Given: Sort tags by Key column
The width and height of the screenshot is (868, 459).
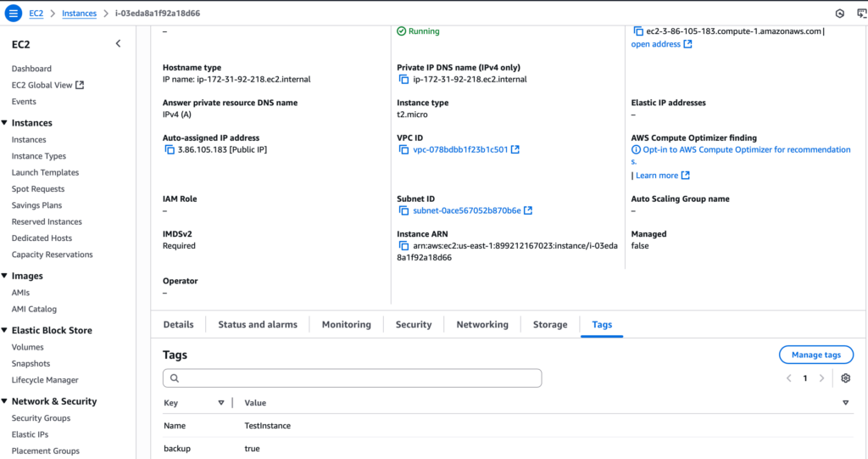Looking at the screenshot, I should (x=221, y=403).
